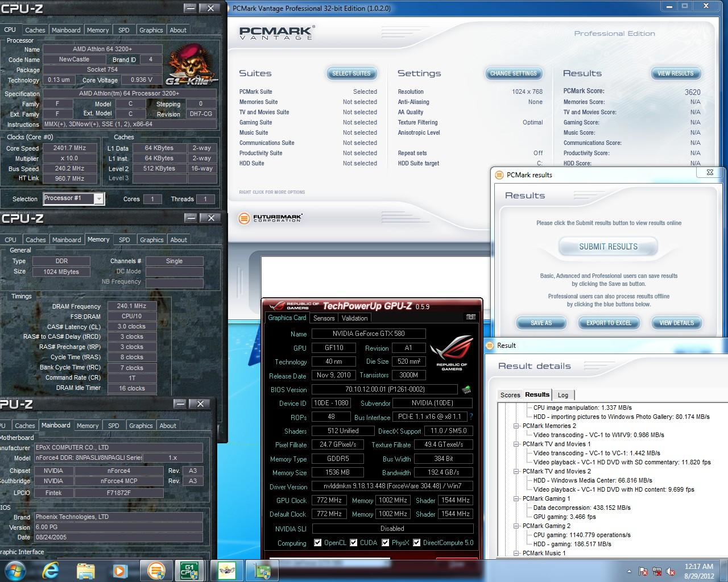Open the Processor #1 selection dropdown
This screenshot has height=582, width=728.
point(99,198)
